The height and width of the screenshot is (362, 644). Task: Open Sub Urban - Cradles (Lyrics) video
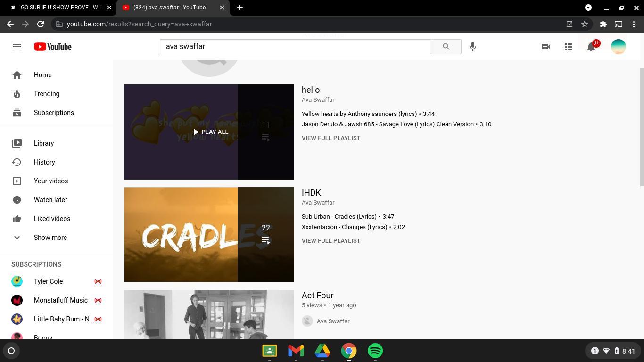[348, 217]
